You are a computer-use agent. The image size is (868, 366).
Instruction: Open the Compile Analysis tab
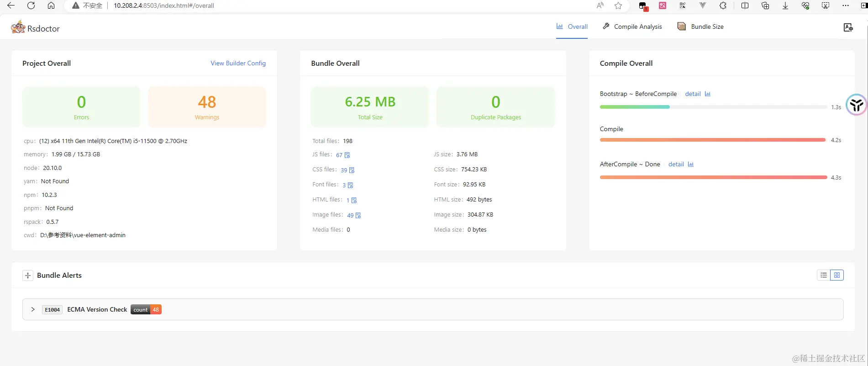click(632, 27)
